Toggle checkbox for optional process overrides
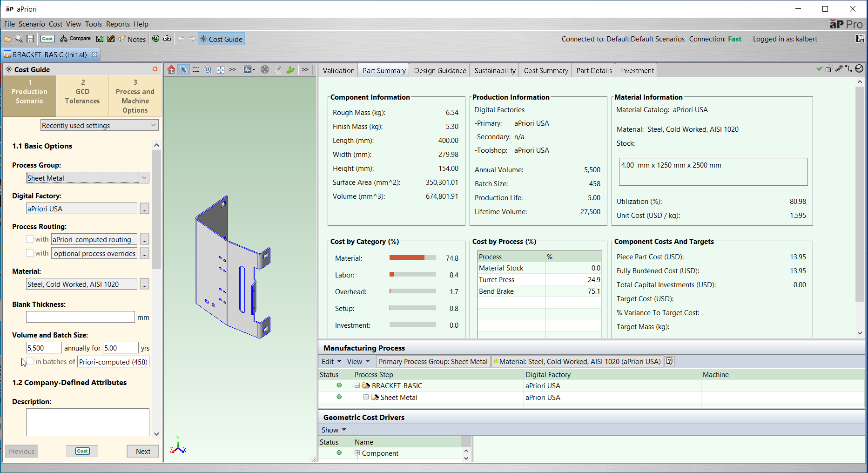Viewport: 868px width, 473px height. (30, 253)
